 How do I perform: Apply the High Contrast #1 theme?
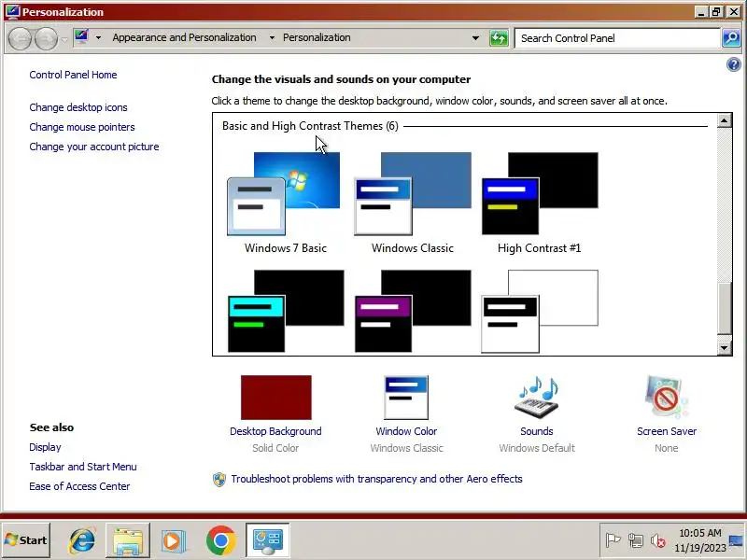point(540,203)
